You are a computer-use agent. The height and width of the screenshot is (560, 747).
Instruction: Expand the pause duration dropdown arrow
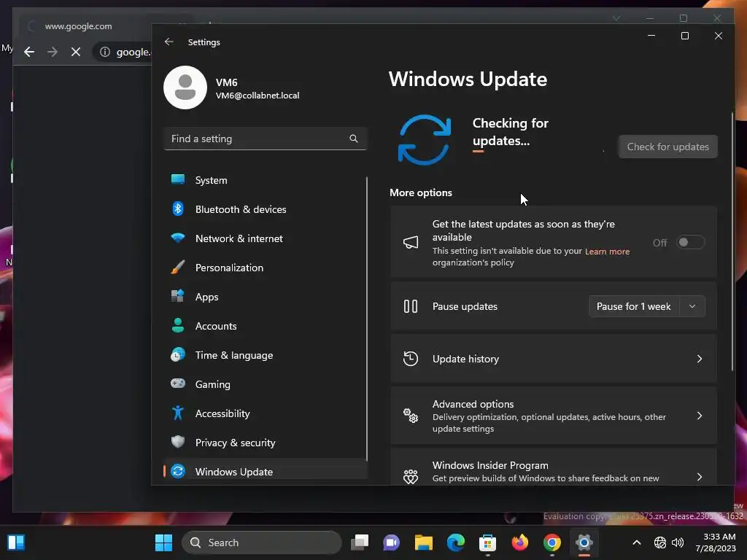[692, 306]
